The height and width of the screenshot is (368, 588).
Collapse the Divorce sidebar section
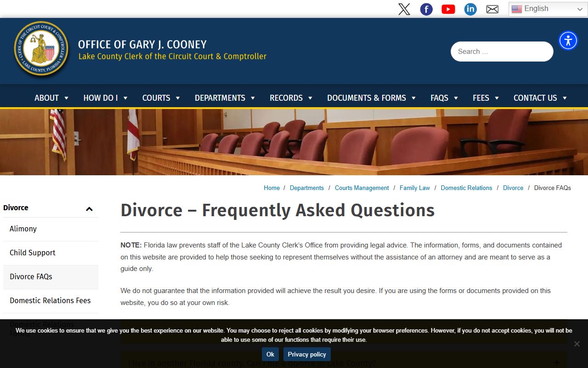89,209
